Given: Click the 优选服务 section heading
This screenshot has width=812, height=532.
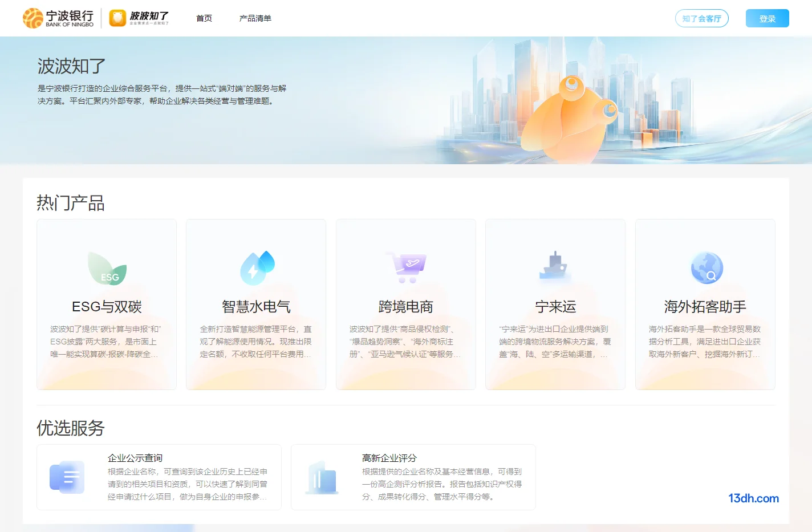Looking at the screenshot, I should tap(71, 428).
